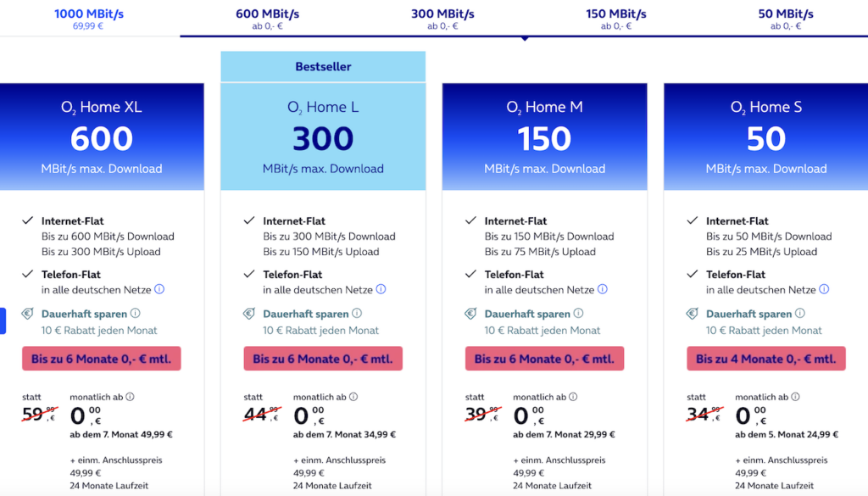Click the discount tag icon on the Home XL card
Viewport: 868px width, 496px height.
[25, 313]
